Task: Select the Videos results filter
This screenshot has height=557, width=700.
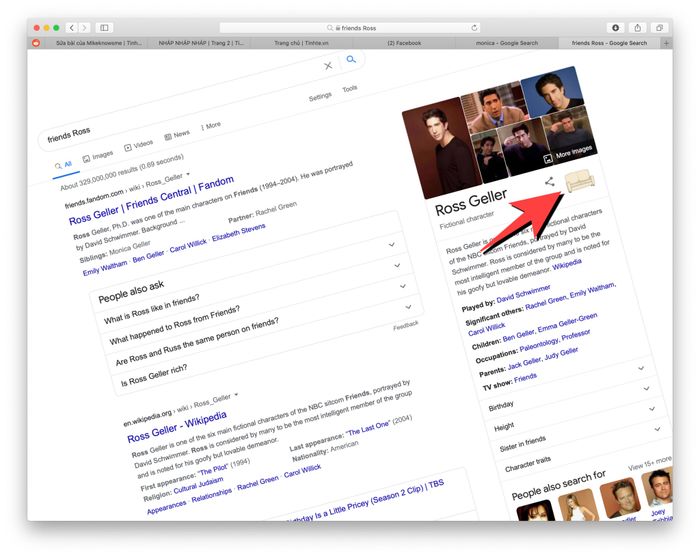Action: (x=139, y=145)
